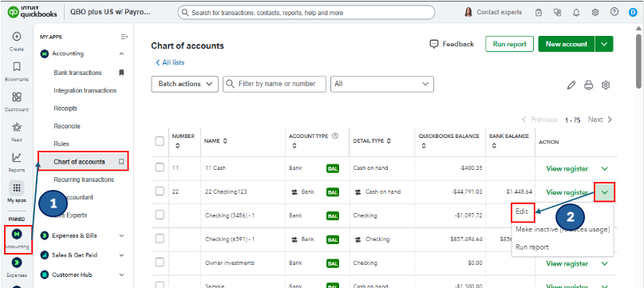
Task: Choose Make inactive from action menu
Action: [563, 229]
